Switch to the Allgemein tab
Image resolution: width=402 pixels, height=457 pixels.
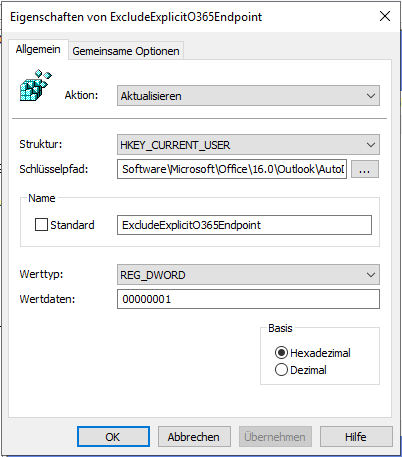point(38,49)
